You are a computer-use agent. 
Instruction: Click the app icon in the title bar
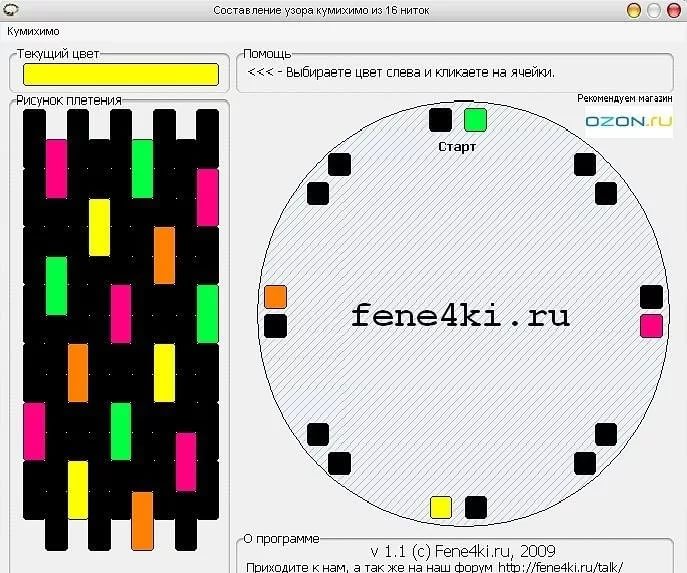(x=10, y=10)
